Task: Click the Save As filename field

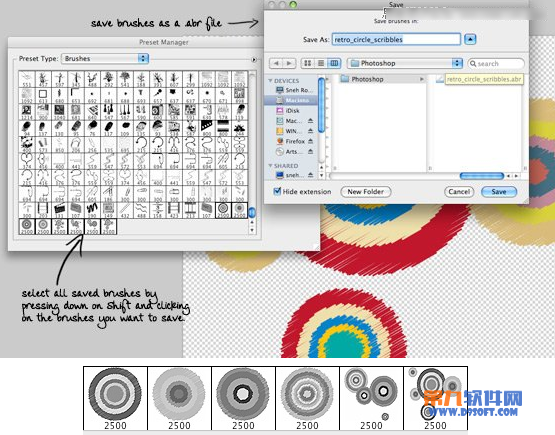Action: (396, 39)
